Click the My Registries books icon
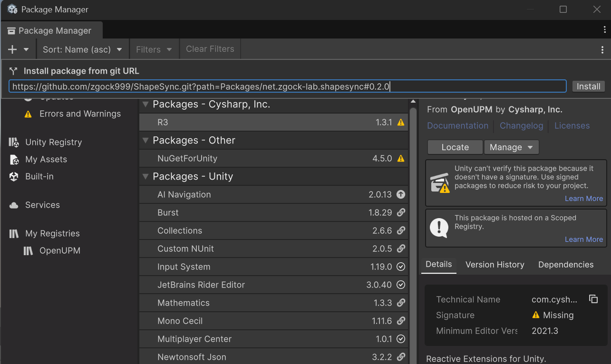This screenshot has width=611, height=364. pyautogui.click(x=14, y=233)
